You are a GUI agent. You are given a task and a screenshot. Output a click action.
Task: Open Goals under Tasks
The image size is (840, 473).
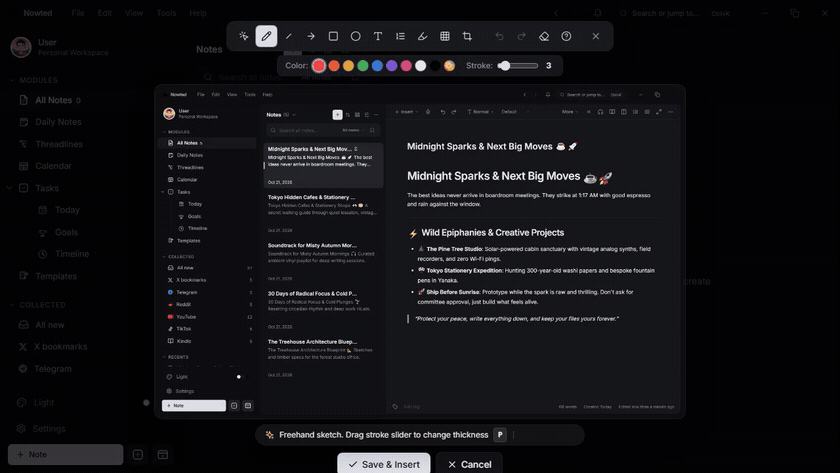click(66, 232)
